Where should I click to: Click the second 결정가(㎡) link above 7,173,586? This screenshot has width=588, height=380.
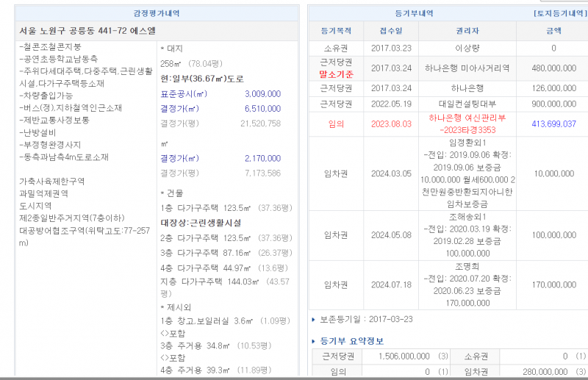[179, 159]
